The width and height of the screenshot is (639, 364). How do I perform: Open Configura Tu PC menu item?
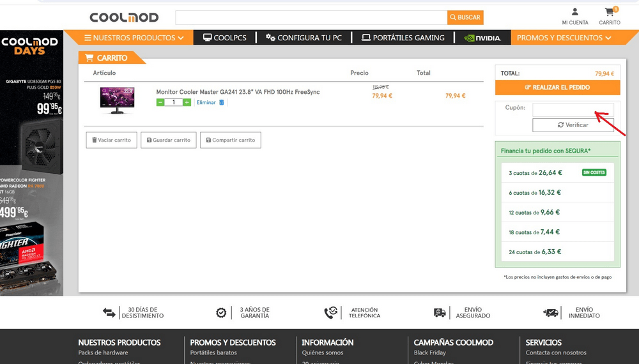tap(304, 38)
